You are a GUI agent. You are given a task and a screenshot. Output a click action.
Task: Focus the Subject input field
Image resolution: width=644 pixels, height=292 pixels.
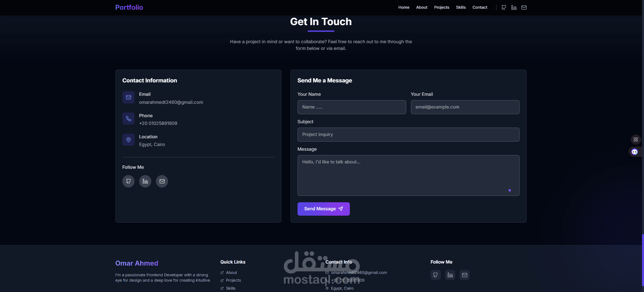[409, 135]
